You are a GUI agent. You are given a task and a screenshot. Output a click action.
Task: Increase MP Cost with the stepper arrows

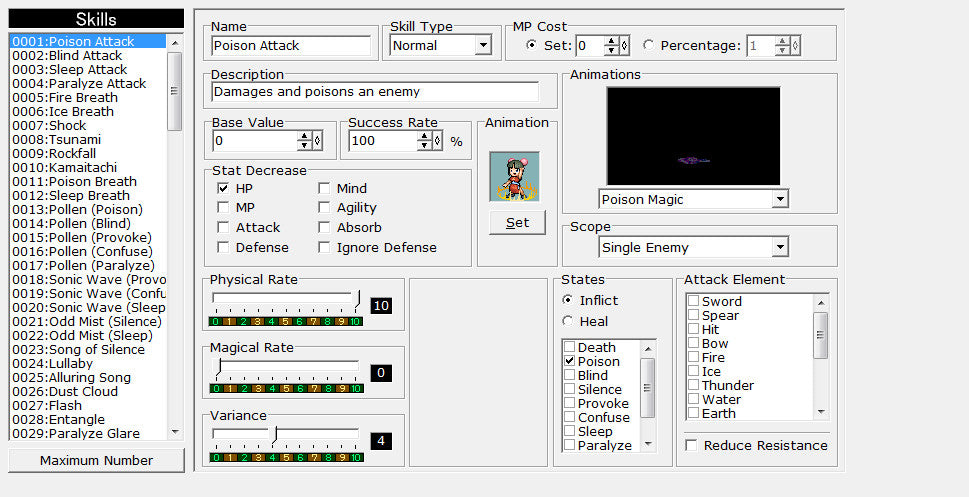click(611, 41)
